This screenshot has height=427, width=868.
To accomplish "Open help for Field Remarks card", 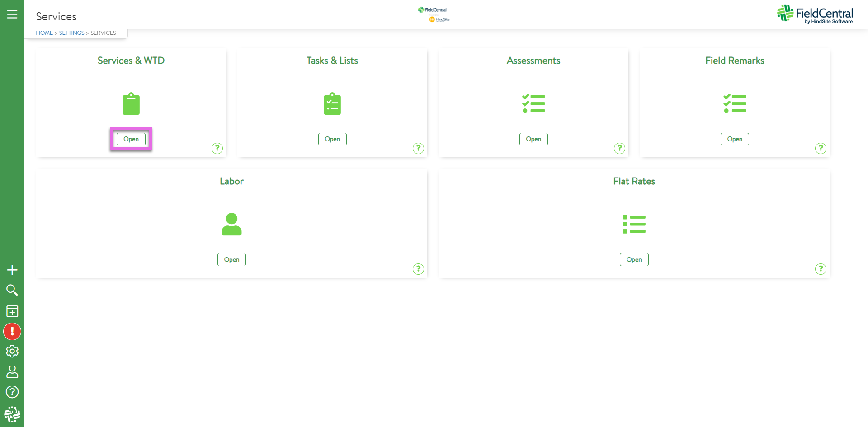I will click(821, 148).
